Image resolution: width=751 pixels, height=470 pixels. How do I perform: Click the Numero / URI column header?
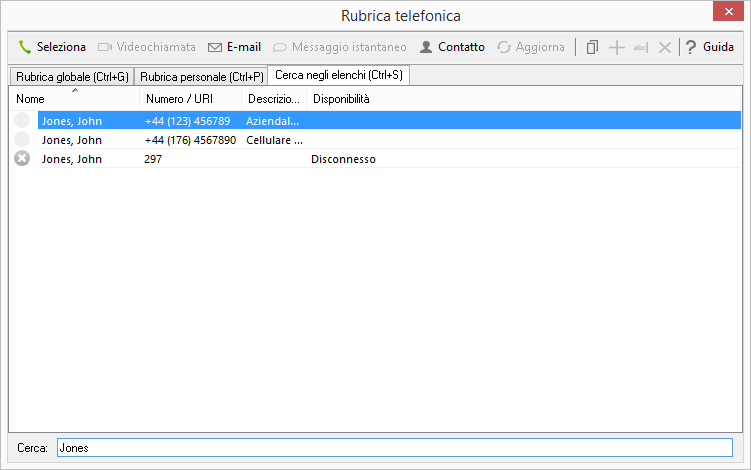click(x=190, y=99)
